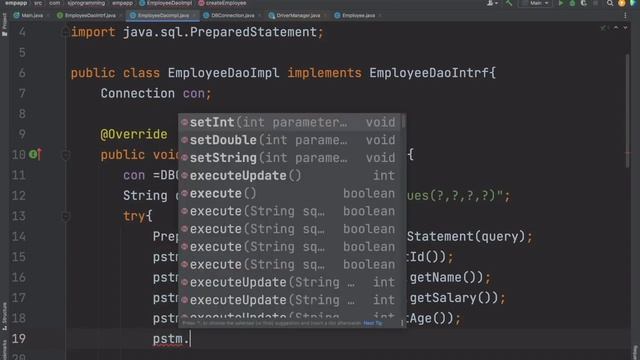Click the empapp breadcrumb root

pyautogui.click(x=16, y=3)
